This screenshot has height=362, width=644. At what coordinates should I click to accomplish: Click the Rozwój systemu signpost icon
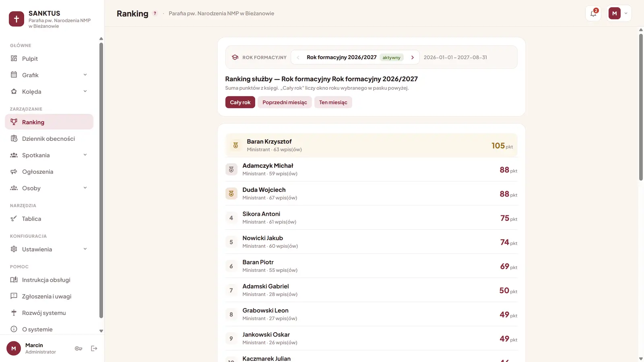(x=14, y=313)
